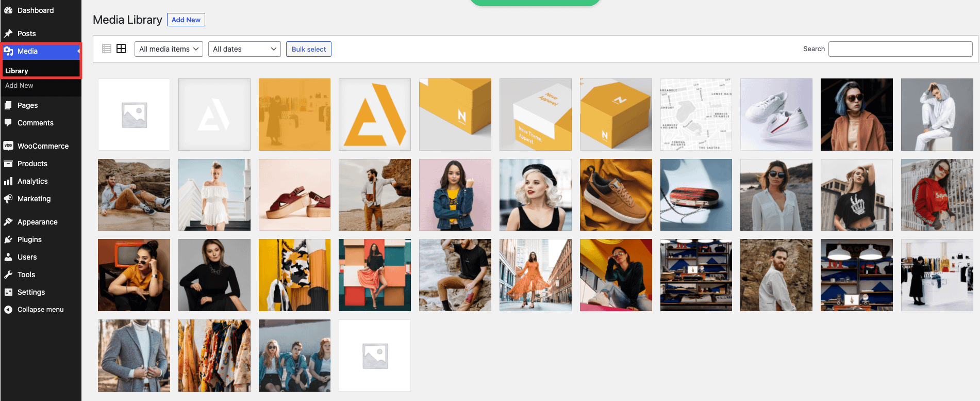Open the Settings menu item
Viewport: 980px width, 401px height.
point(31,292)
